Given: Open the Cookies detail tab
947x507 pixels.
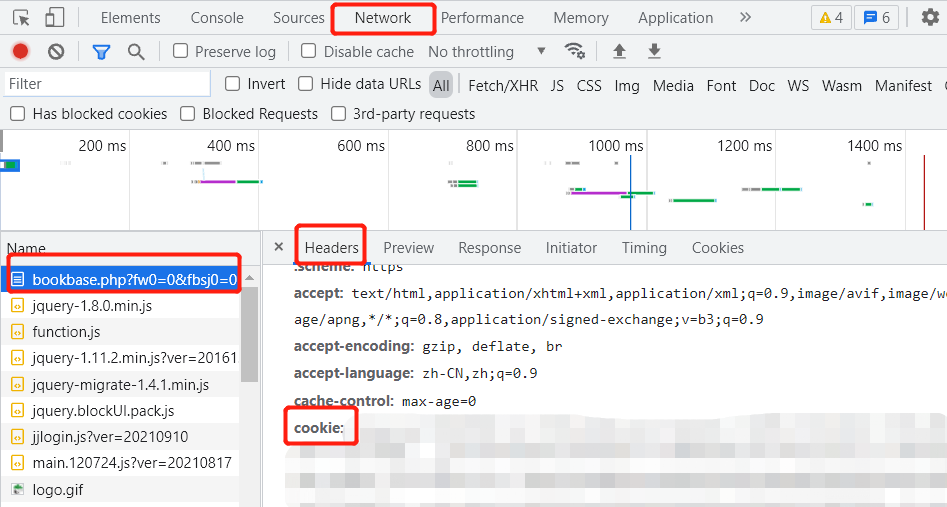Looking at the screenshot, I should pyautogui.click(x=717, y=248).
